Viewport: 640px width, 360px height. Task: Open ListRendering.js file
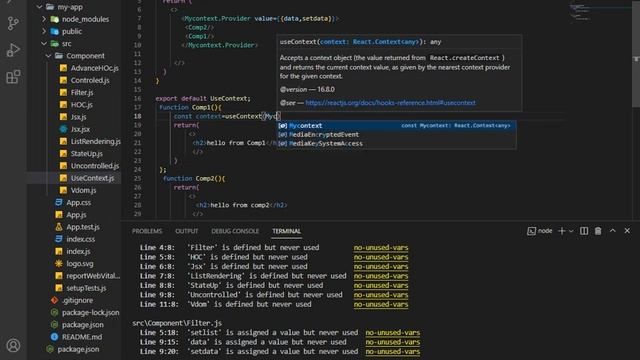96,142
